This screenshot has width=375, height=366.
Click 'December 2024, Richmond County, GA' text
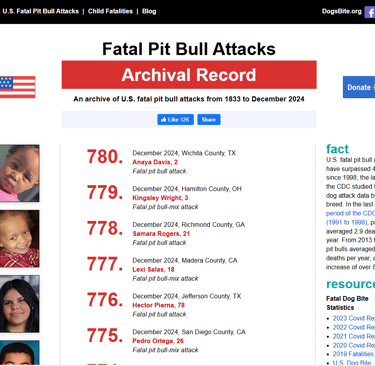189,224
